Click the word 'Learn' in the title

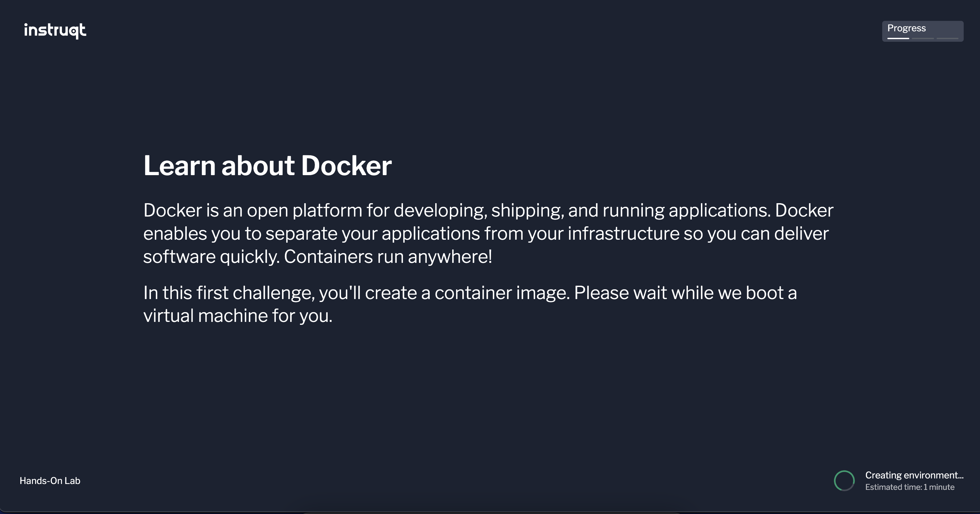(180, 166)
